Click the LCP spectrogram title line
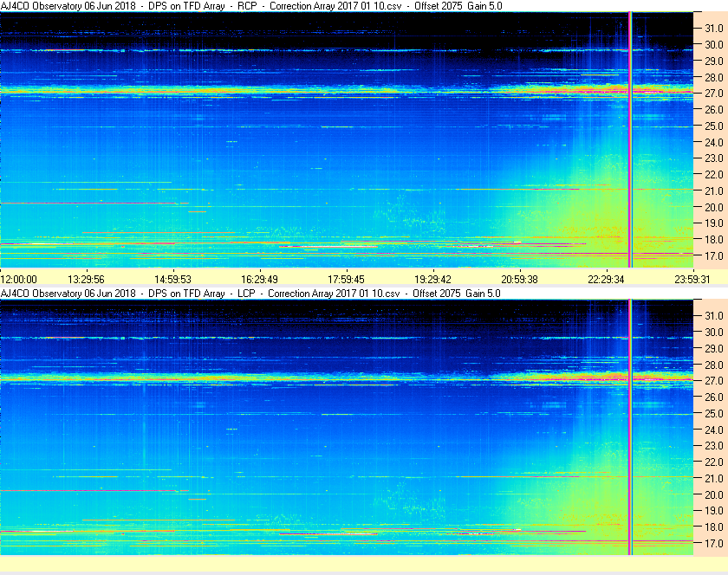Viewport: 728px width, 575px height. pyautogui.click(x=250, y=294)
